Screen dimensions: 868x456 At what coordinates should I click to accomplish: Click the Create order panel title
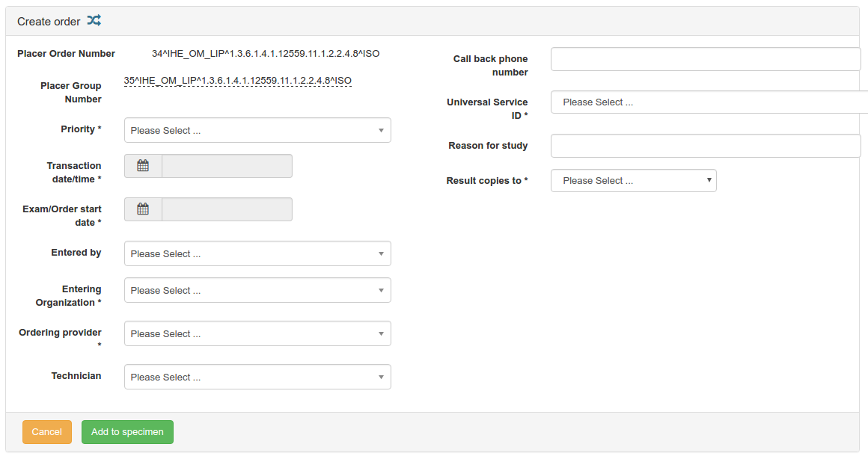click(x=49, y=22)
